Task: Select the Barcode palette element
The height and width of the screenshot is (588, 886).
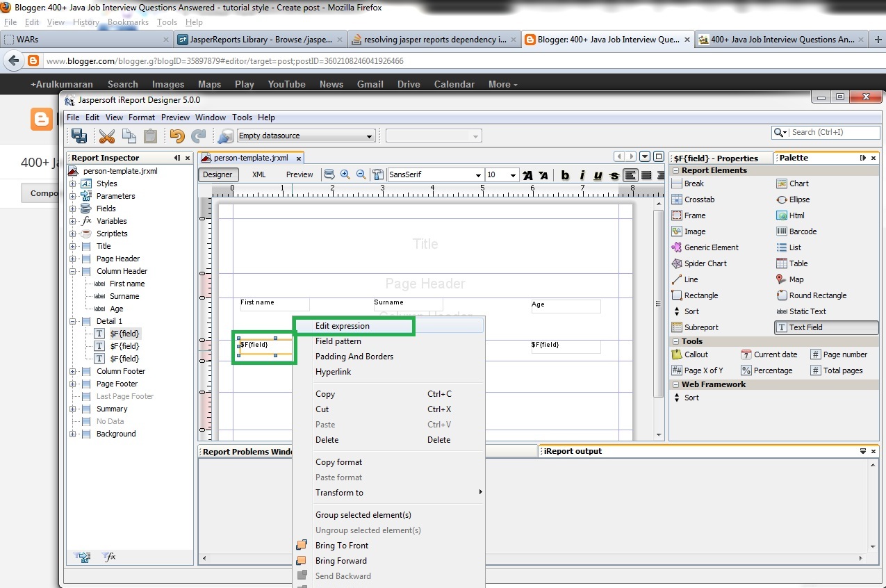Action: point(796,231)
